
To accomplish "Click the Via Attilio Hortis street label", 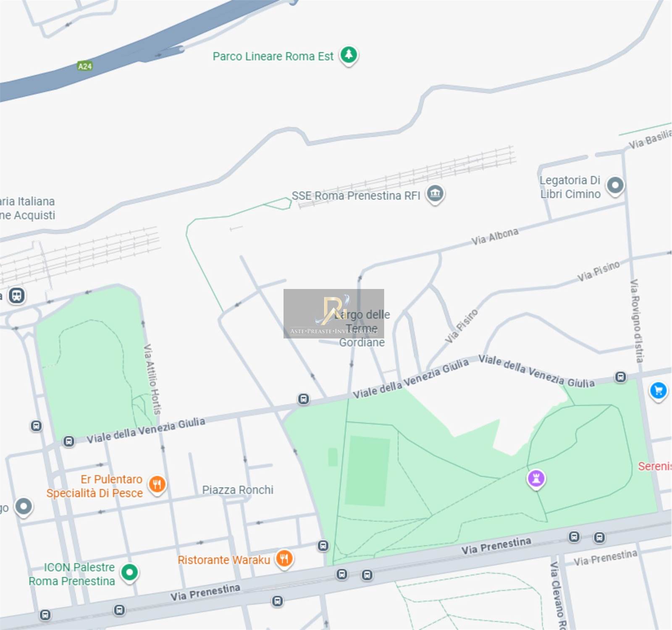I will (x=152, y=379).
